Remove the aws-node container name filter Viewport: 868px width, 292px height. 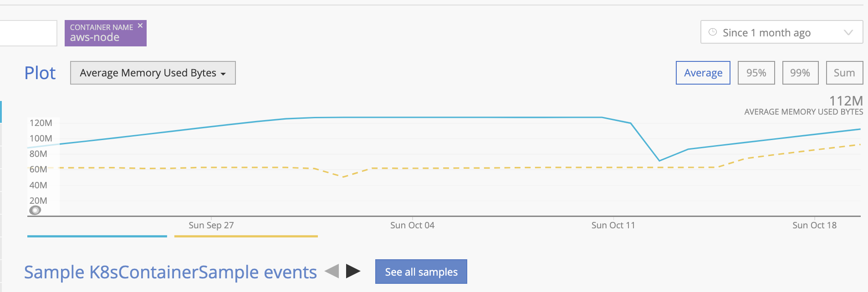click(x=140, y=25)
